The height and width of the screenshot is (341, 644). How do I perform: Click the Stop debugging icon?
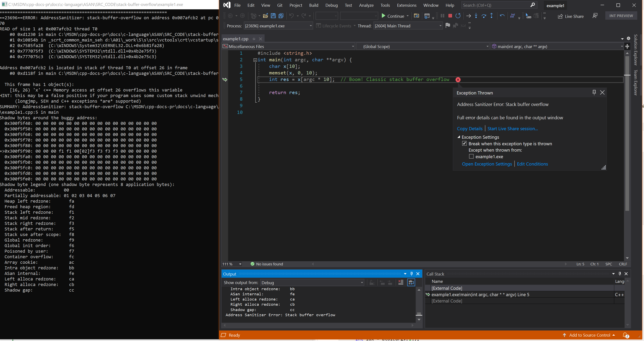(x=450, y=16)
